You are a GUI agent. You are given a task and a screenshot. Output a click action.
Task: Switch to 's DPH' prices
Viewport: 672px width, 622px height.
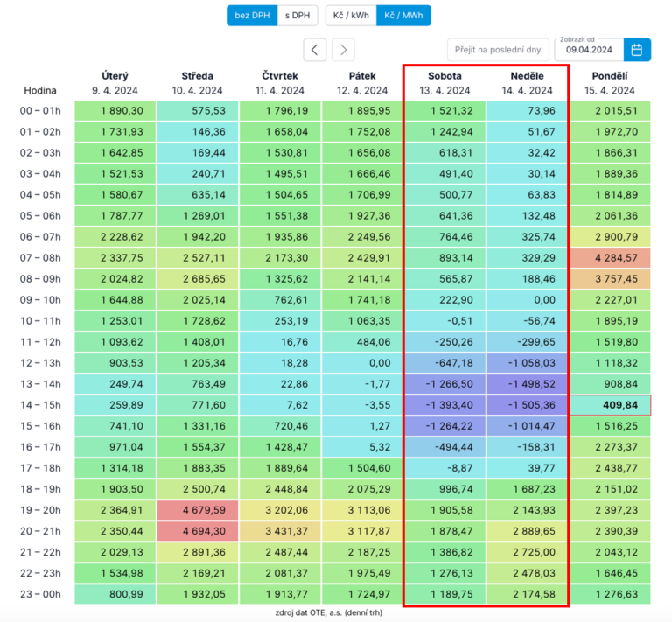click(297, 16)
